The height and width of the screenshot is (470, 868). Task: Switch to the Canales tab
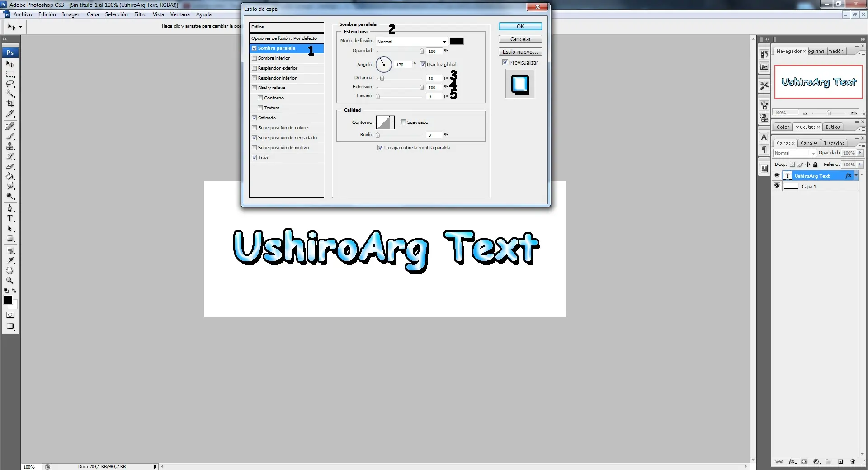(x=809, y=143)
